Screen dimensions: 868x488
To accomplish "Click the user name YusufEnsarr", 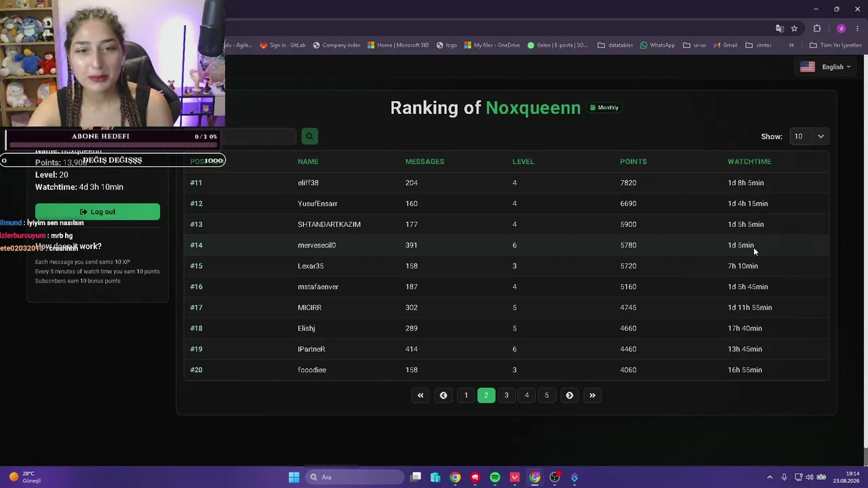I will 317,203.
